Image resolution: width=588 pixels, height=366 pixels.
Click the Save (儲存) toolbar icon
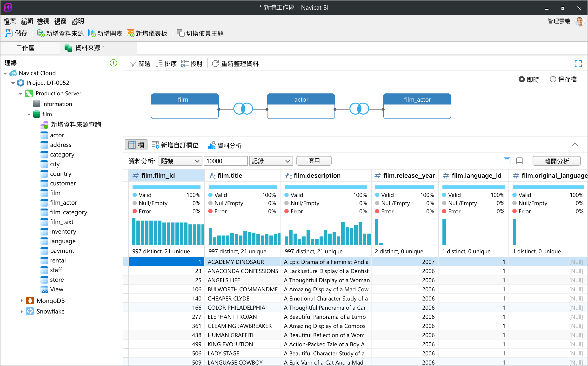click(9, 33)
